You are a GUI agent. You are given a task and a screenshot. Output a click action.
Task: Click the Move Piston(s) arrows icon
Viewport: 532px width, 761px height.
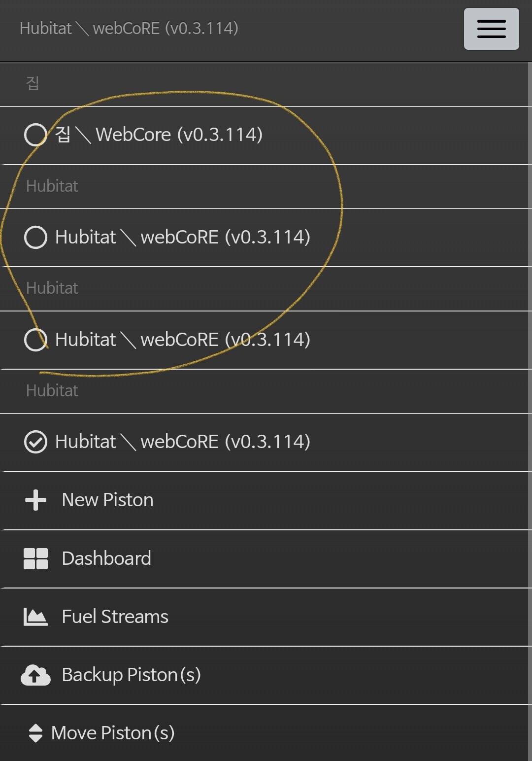point(35,733)
